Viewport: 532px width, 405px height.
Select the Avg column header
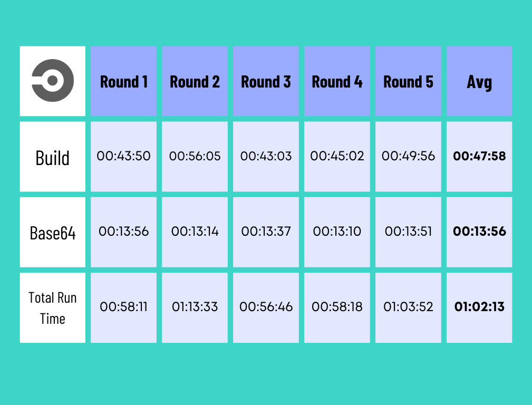[479, 82]
